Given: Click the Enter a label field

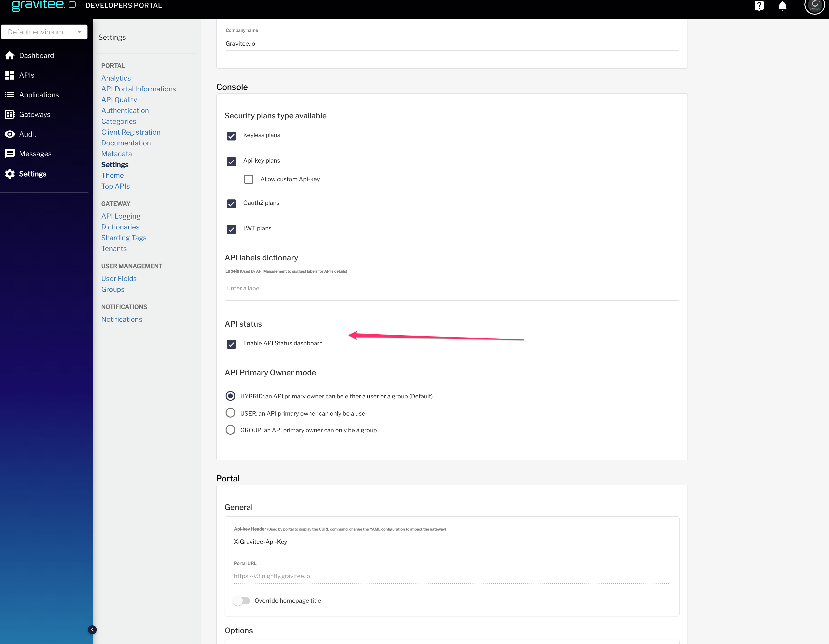Looking at the screenshot, I should pyautogui.click(x=342, y=288).
